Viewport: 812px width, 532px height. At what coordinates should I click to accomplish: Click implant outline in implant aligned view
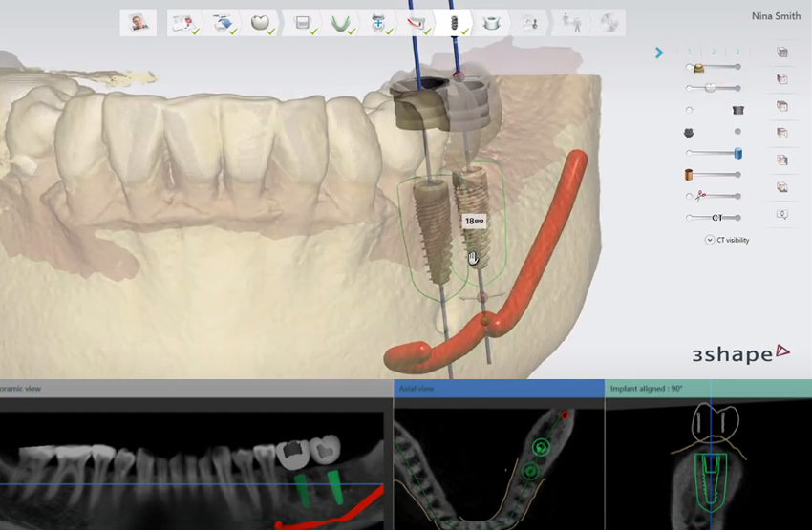711,483
